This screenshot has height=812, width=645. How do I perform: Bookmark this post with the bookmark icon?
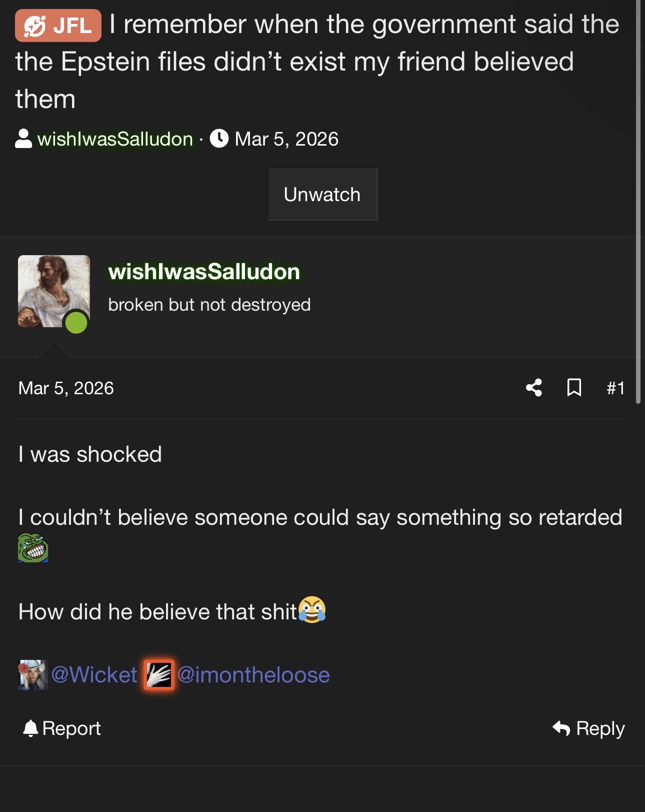tap(574, 388)
